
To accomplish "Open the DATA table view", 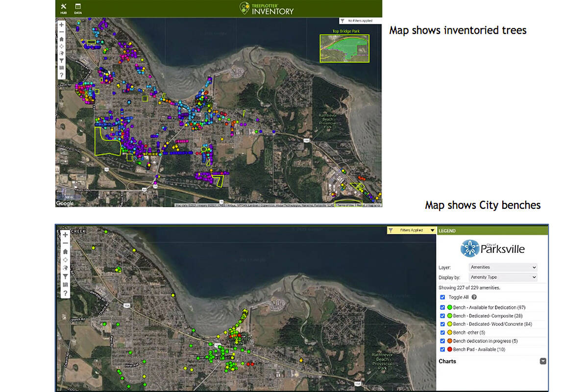I will [x=77, y=7].
